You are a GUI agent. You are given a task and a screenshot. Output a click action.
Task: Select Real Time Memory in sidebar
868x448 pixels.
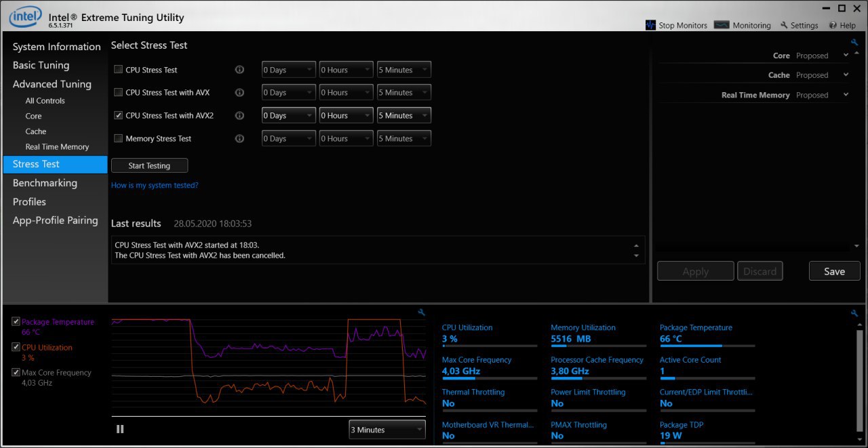tap(57, 147)
